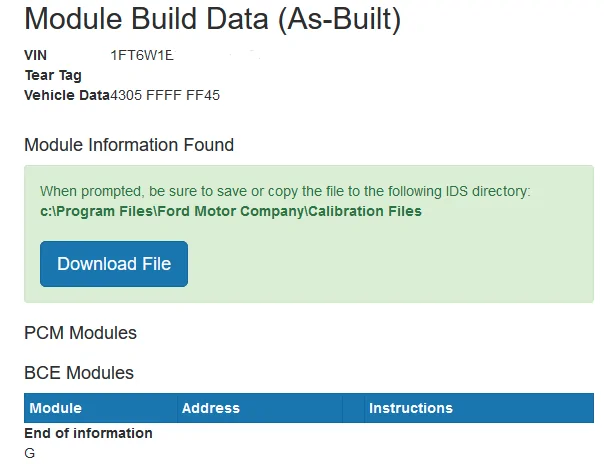Click the BCE Modules heading
Image resolution: width=604 pixels, height=464 pixels.
[79, 373]
